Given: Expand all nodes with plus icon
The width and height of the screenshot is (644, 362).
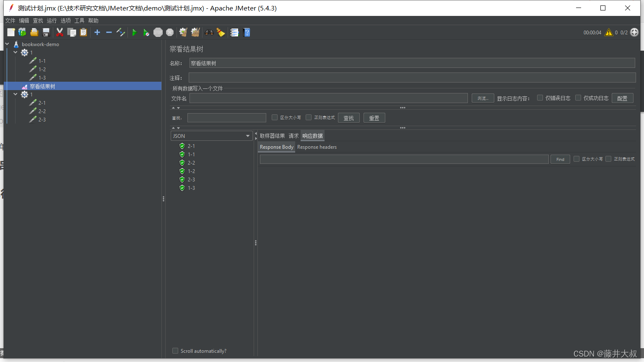Looking at the screenshot, I should point(97,32).
